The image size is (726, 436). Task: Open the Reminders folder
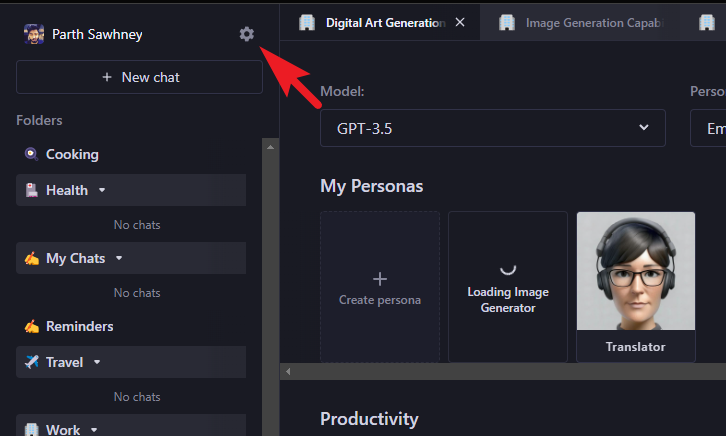(79, 326)
